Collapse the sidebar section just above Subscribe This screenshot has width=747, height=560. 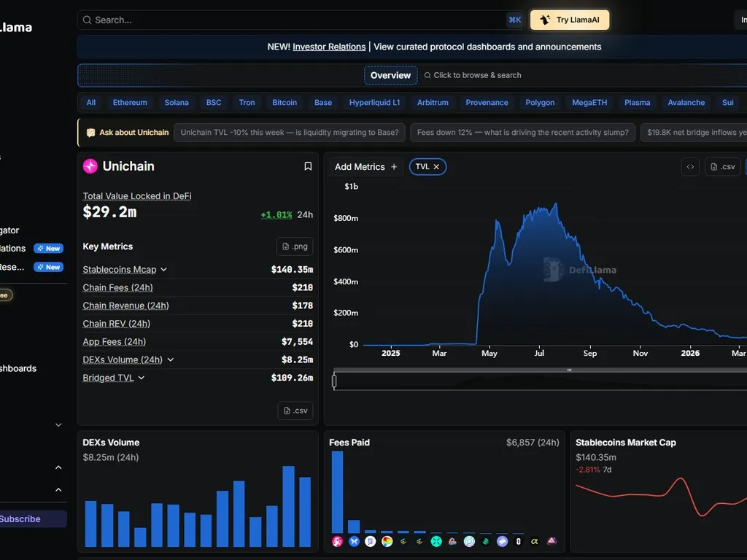(x=58, y=490)
